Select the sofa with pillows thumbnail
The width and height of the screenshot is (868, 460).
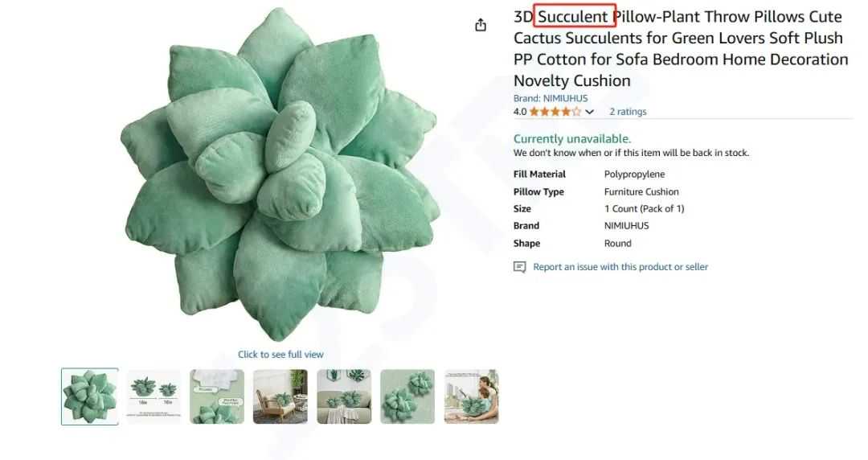click(x=344, y=396)
